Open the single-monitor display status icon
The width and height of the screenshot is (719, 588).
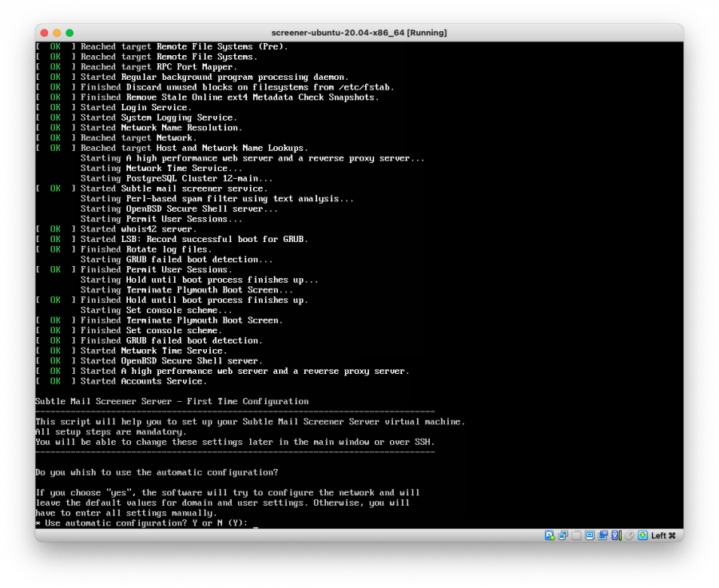[590, 535]
